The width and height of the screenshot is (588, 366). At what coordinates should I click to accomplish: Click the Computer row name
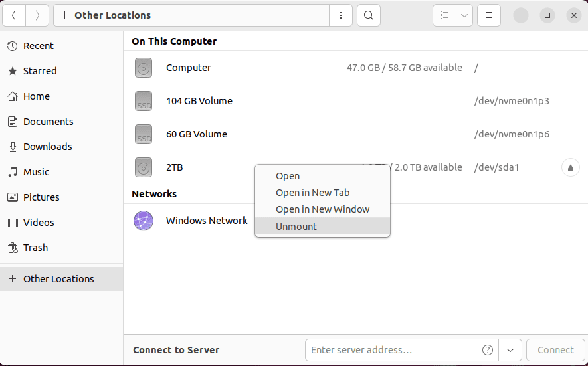click(188, 68)
